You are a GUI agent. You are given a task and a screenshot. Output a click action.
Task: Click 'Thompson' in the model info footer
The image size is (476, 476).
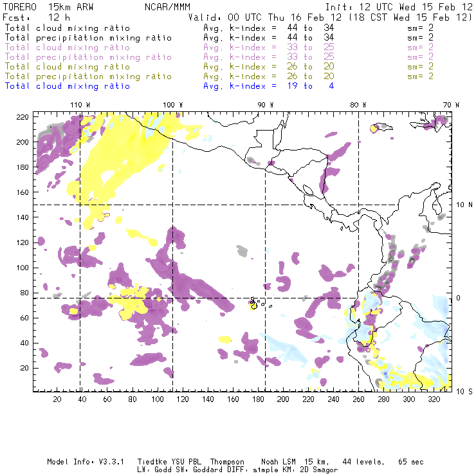[227, 462]
